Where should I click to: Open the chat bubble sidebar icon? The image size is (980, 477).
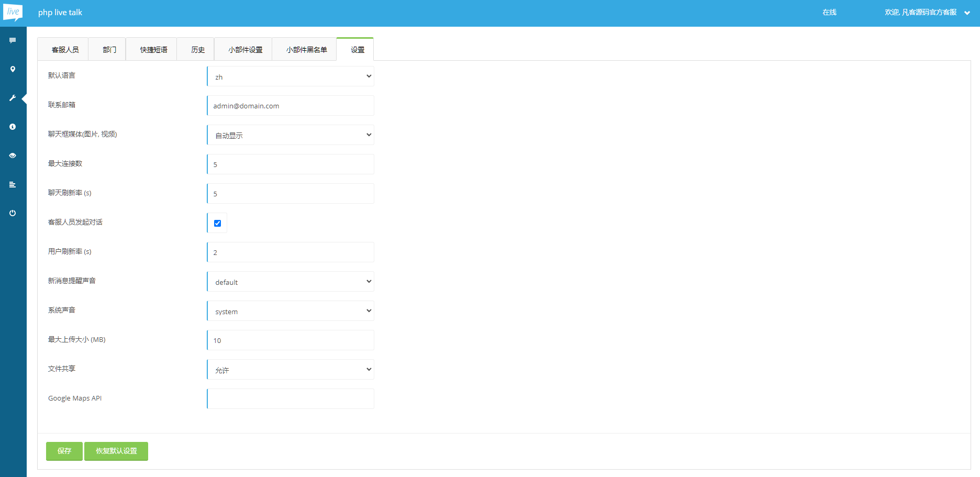(13, 40)
